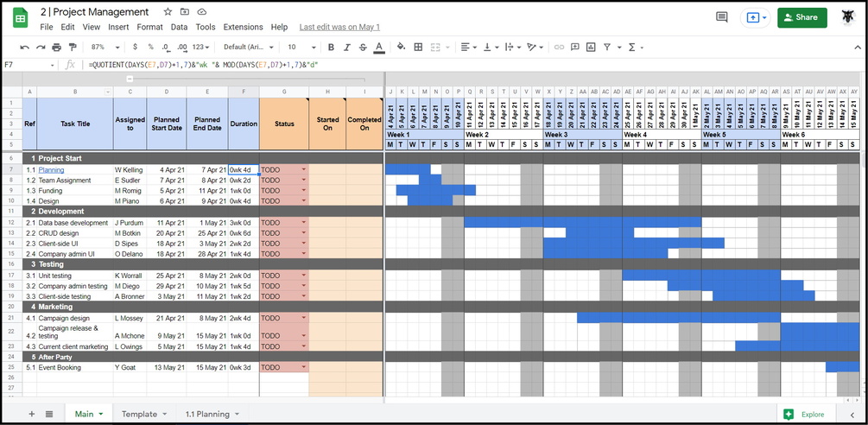Star the document
The height and width of the screenshot is (425, 868).
point(168,11)
